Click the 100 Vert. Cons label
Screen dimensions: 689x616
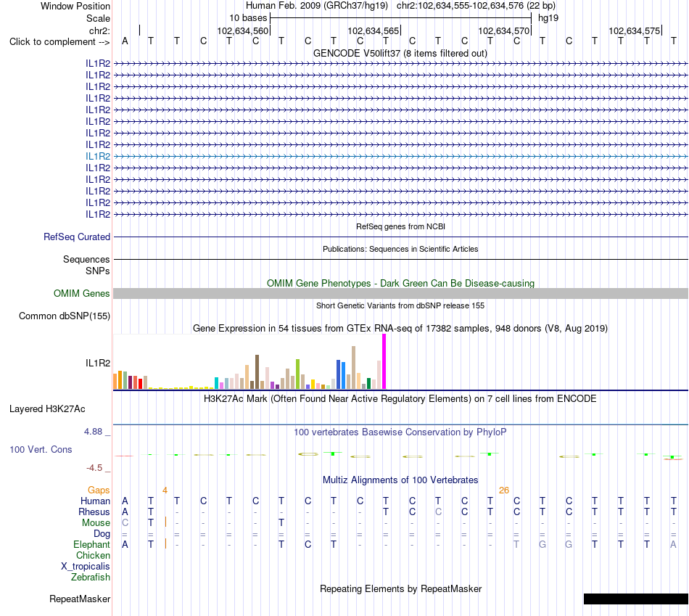[x=41, y=449]
